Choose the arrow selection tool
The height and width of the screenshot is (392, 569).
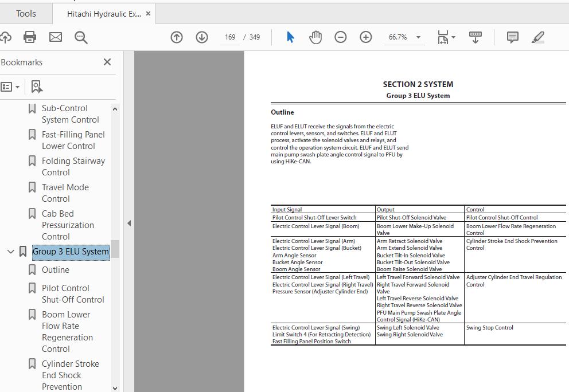[290, 37]
